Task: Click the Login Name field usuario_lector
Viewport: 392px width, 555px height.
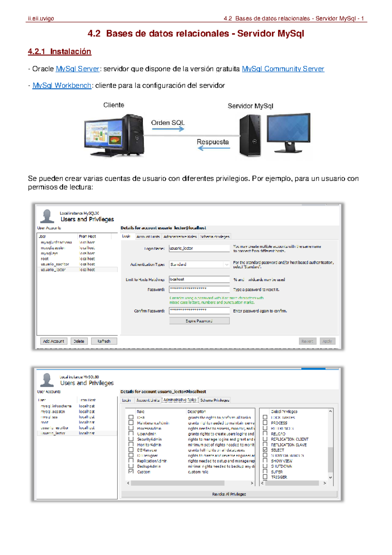Action: (x=199, y=248)
